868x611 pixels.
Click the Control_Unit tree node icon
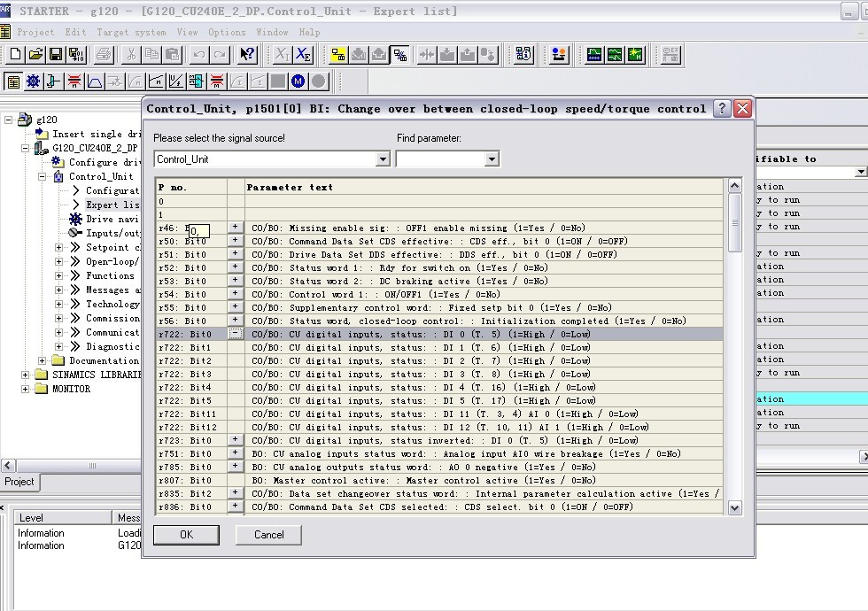tap(58, 176)
